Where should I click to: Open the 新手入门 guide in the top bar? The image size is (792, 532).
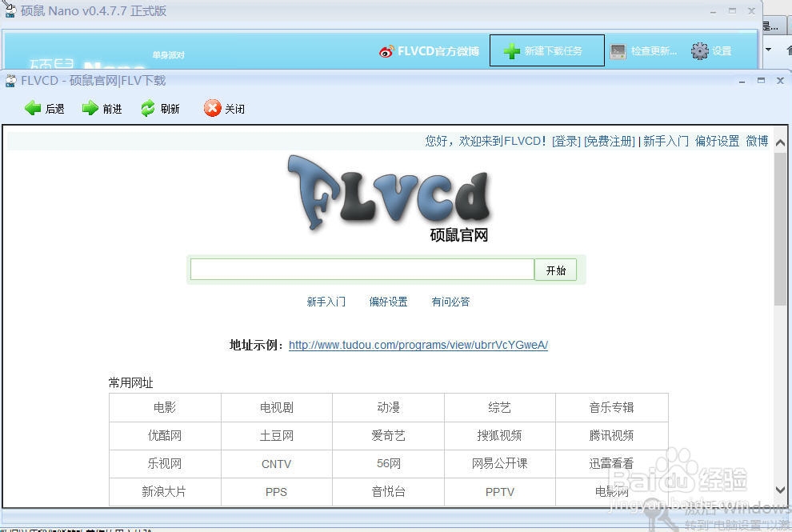pos(666,141)
